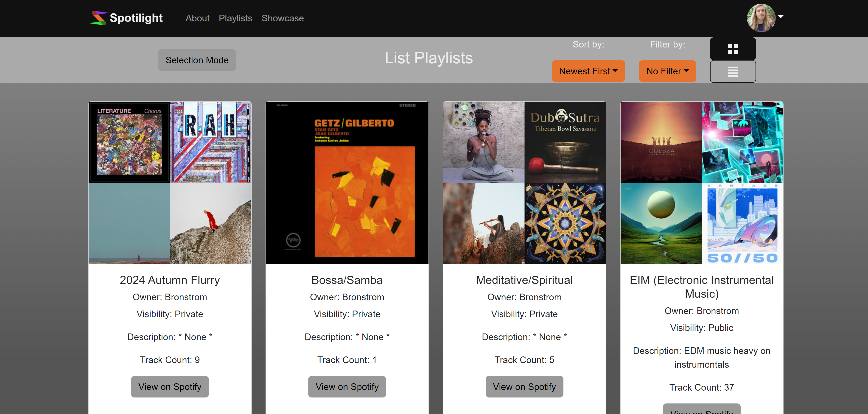868x414 pixels.
Task: Click Visibility: Public on EIM card
Action: 702,328
